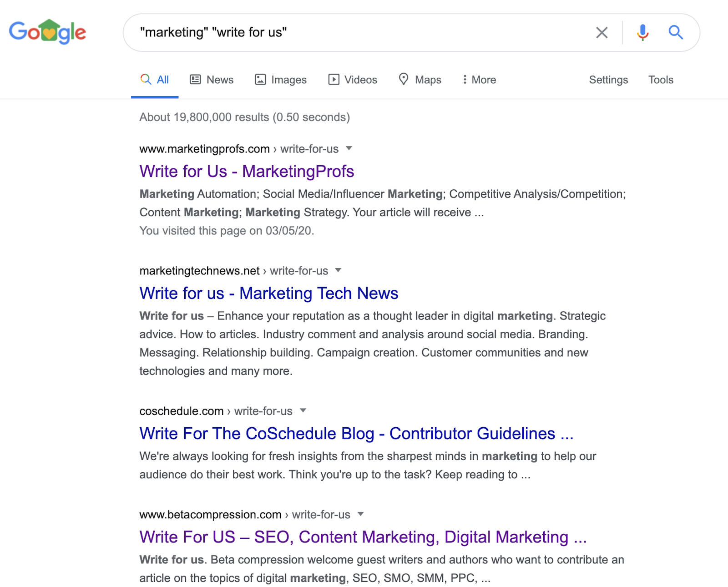Open the More search options menu
Viewport: 728px width, 587px height.
point(479,80)
